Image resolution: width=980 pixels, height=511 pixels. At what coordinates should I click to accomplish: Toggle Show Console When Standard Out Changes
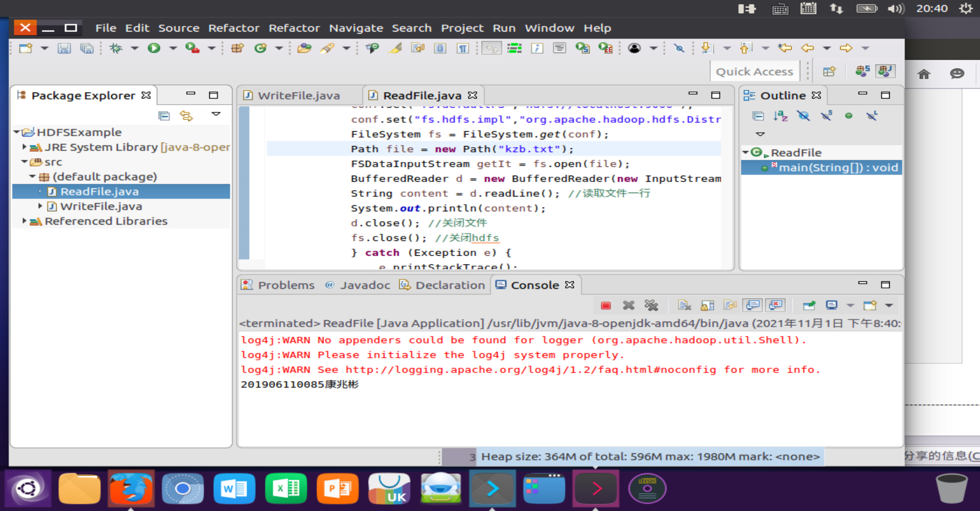(x=752, y=305)
